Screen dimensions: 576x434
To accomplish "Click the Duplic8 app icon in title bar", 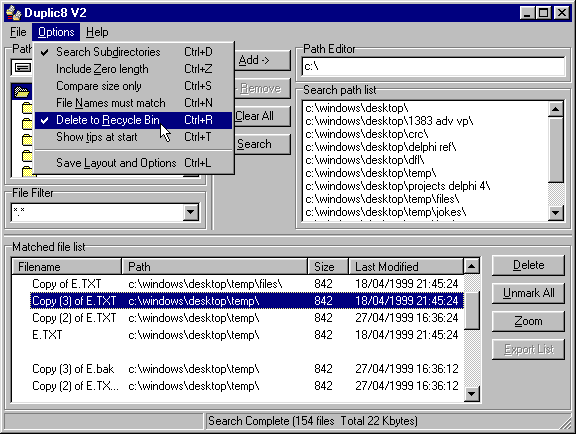I will click(14, 13).
